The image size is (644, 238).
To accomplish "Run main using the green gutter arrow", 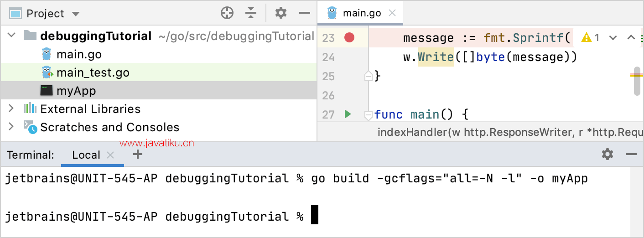I will tap(348, 114).
